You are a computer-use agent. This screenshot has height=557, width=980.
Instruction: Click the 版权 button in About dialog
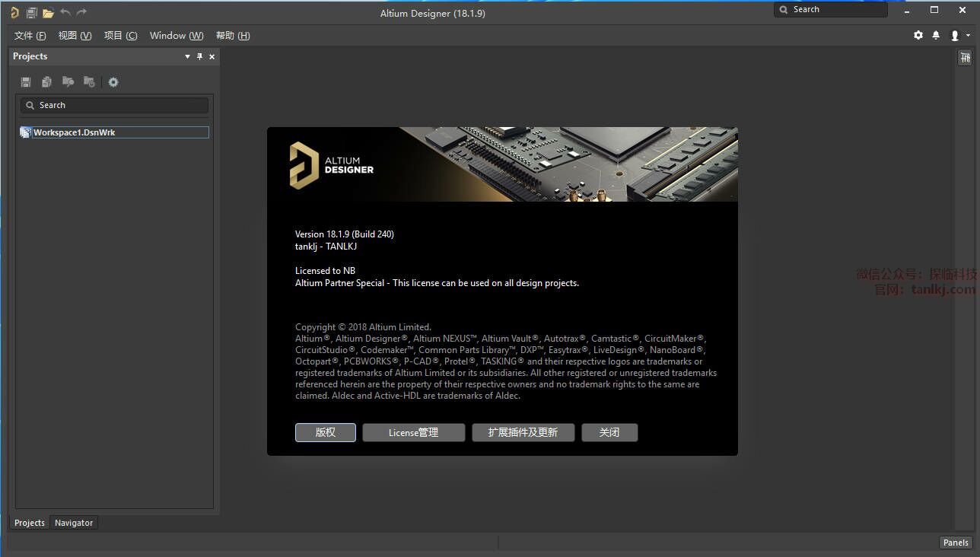pos(326,432)
